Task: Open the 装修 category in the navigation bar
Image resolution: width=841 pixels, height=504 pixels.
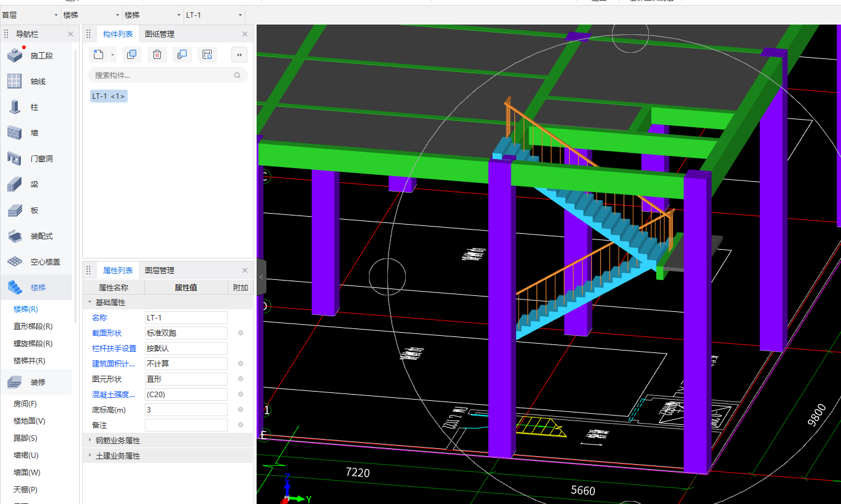Action: tap(38, 382)
